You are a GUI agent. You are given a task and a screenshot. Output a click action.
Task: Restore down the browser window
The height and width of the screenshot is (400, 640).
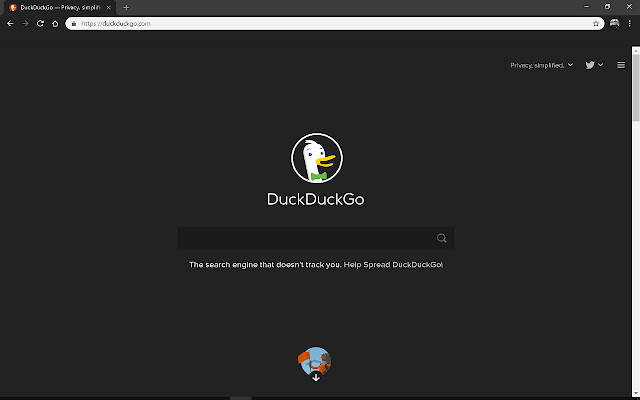pyautogui.click(x=607, y=7)
